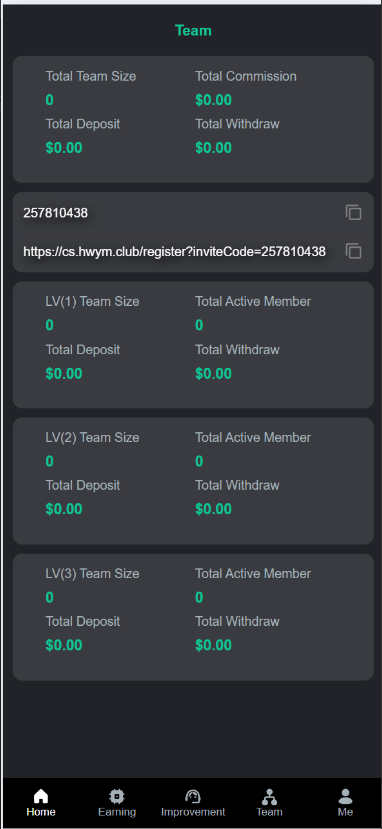Switch to the Earning tab label

pos(117,812)
